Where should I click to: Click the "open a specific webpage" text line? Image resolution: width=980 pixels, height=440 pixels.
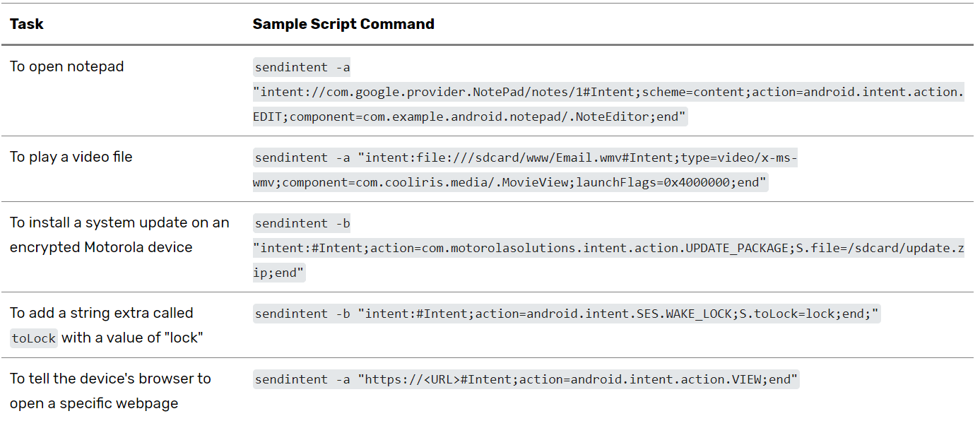(x=94, y=403)
